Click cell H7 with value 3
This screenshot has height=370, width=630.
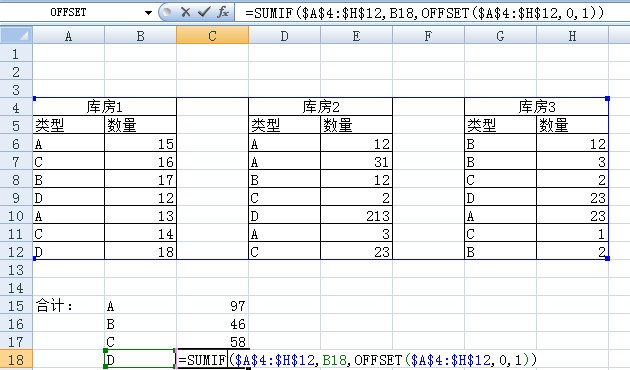tap(572, 161)
